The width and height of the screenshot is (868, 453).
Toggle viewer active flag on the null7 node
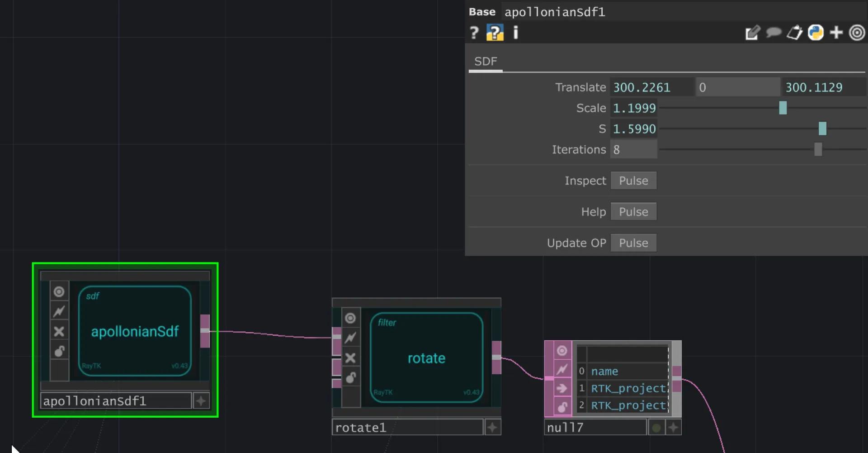point(561,351)
